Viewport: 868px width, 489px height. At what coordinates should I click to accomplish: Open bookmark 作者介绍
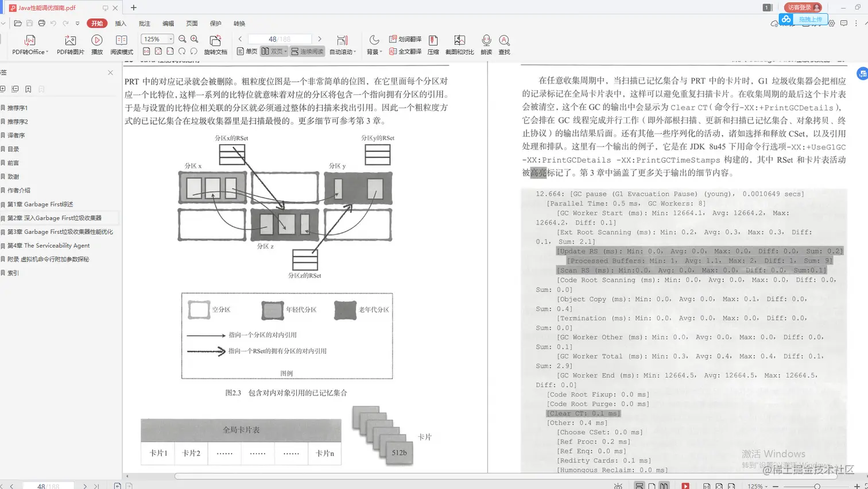(19, 190)
